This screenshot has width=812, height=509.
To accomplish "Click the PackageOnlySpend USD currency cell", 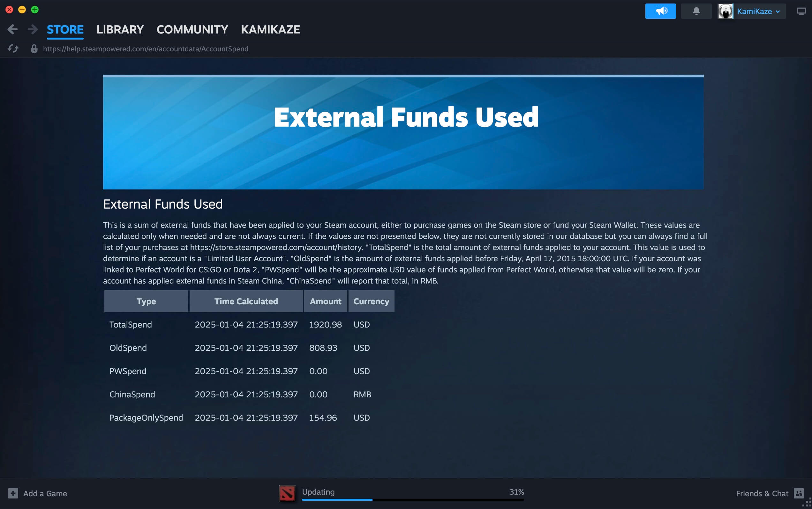I will 361,417.
